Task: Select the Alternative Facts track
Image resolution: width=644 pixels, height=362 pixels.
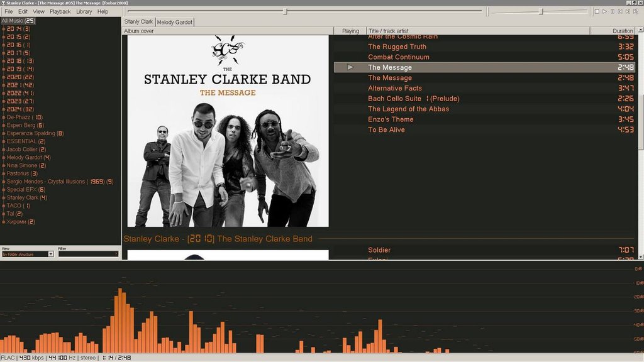Action: [485, 88]
